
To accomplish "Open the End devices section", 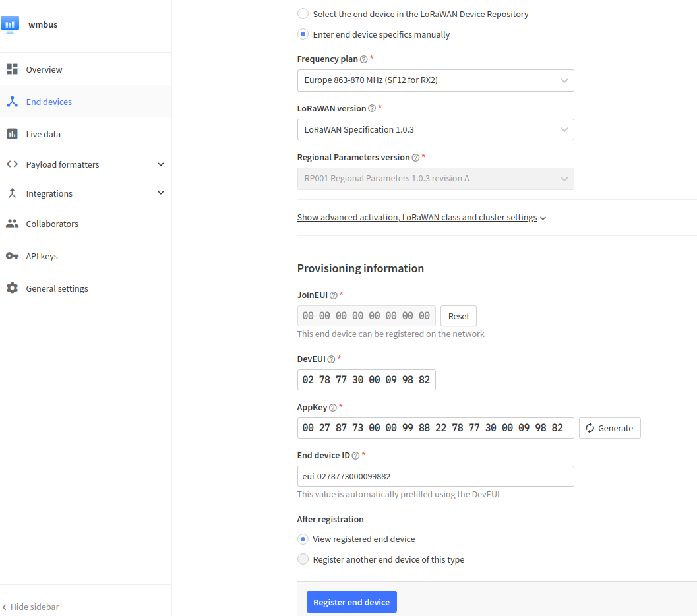I will click(x=49, y=102).
